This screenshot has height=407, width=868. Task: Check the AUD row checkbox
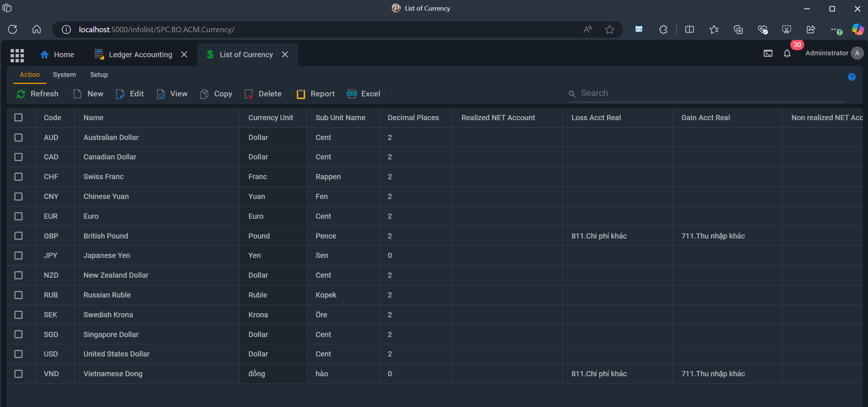[18, 137]
